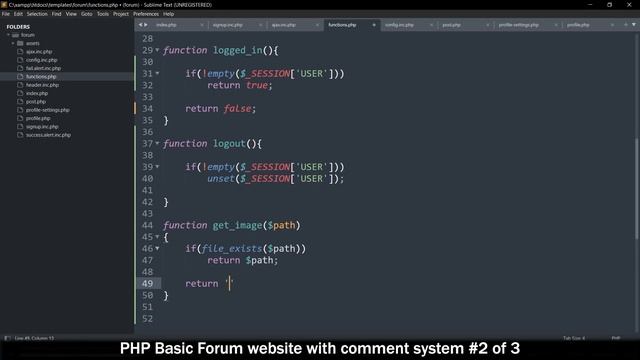Open the Find menu
Screen dimensions: 640x360
56,14
